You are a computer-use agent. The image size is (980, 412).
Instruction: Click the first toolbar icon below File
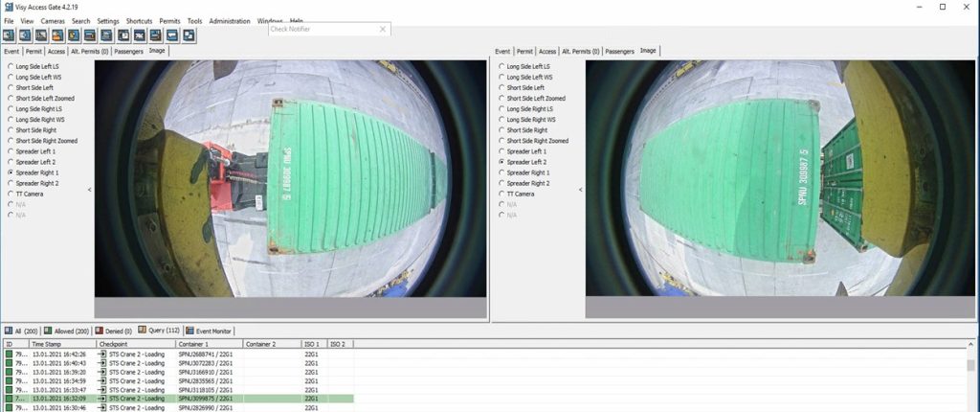point(10,35)
